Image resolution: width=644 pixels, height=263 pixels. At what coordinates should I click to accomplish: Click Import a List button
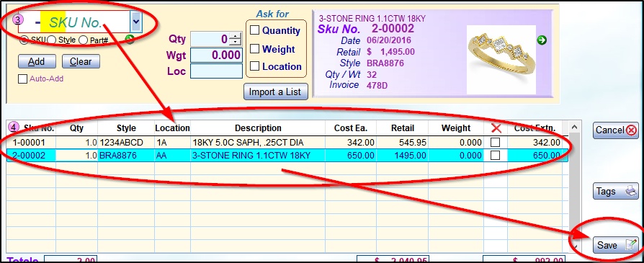(275, 92)
